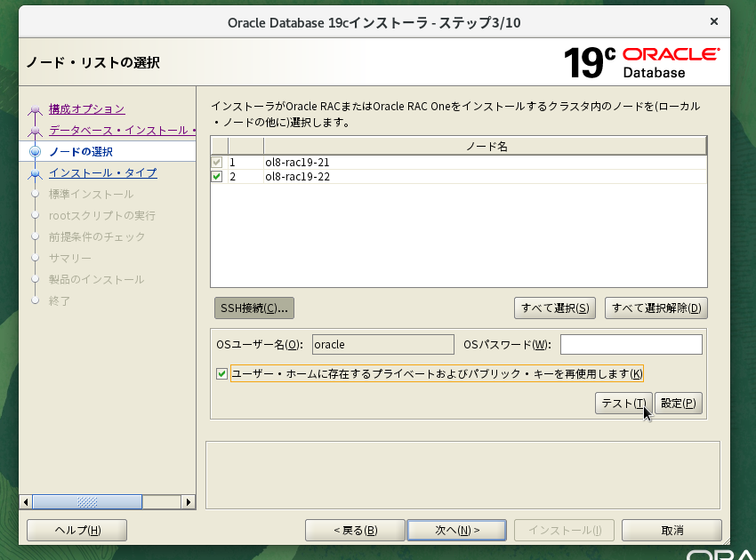Click すべて選択(S) button
Screen dimensions: 756x560
tap(555, 308)
